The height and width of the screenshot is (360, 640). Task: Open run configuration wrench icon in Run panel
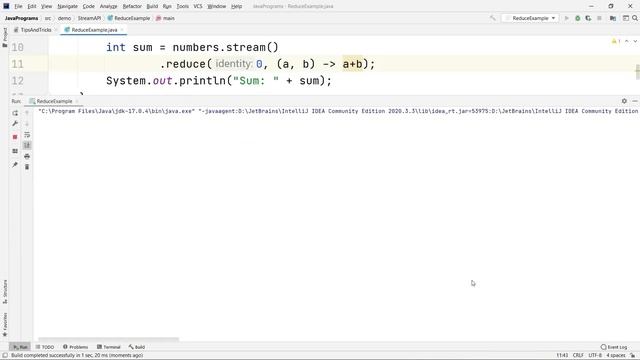pos(15,124)
